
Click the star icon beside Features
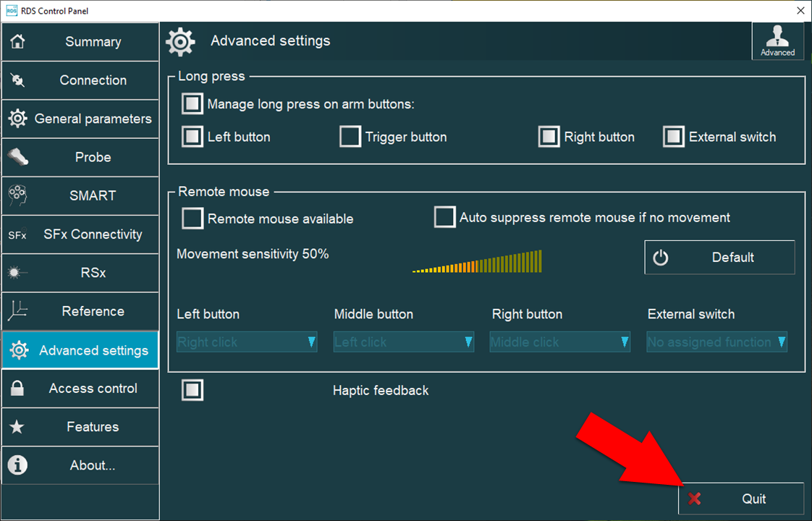[x=17, y=427]
